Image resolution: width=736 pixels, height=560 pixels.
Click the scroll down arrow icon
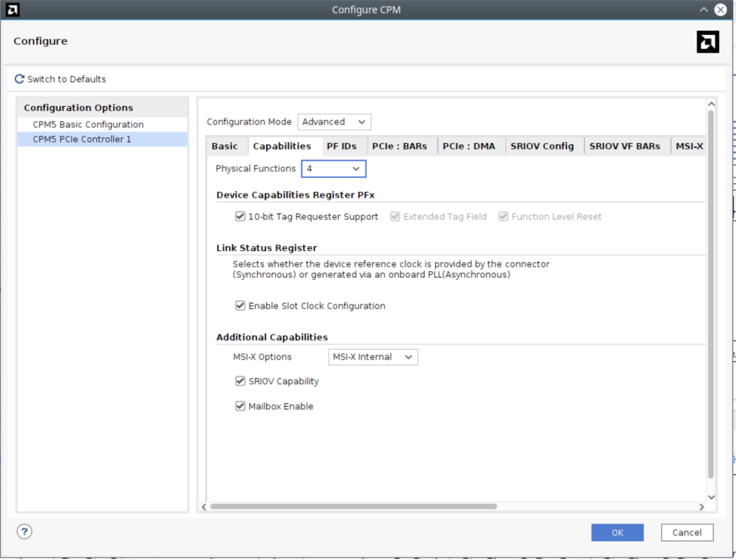pos(712,497)
